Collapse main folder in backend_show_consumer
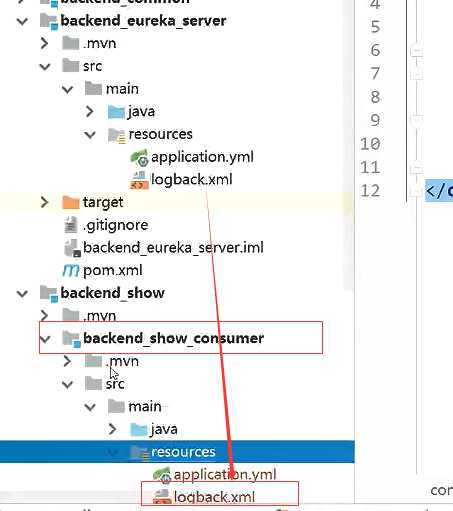Image resolution: width=453 pixels, height=511 pixels. tap(90, 407)
